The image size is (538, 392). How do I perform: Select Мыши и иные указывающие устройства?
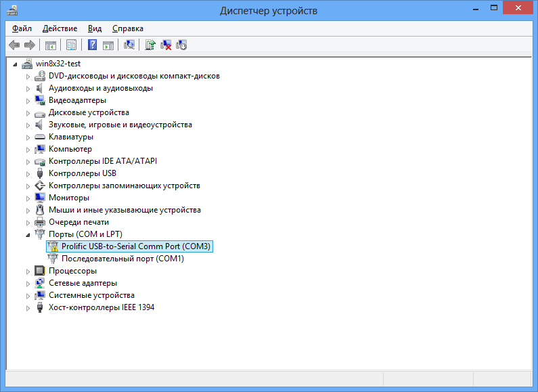point(125,210)
